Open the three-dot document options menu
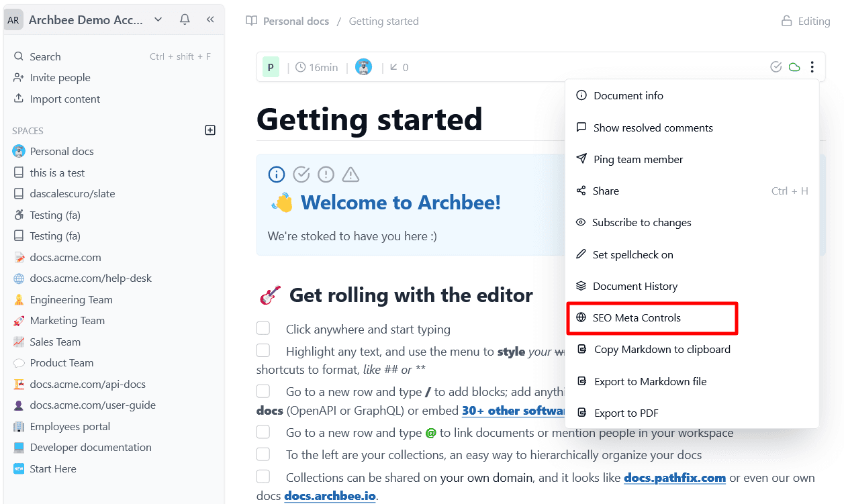This screenshot has width=844, height=504. pos(812,67)
